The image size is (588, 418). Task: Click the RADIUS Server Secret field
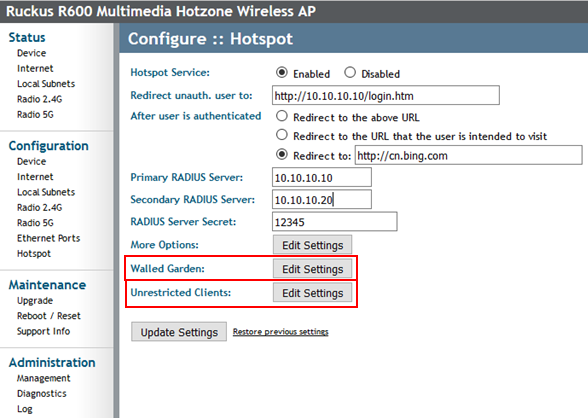[x=334, y=222]
